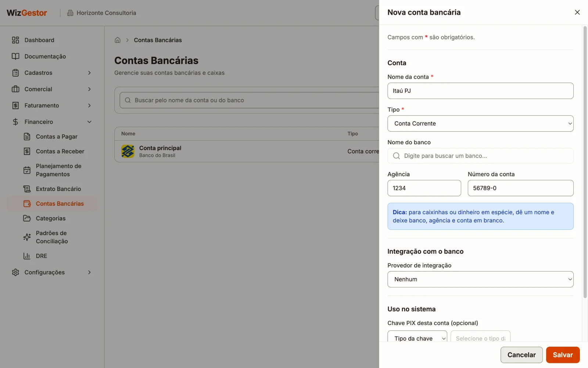Click the Extrato Bancário icon

pyautogui.click(x=27, y=189)
